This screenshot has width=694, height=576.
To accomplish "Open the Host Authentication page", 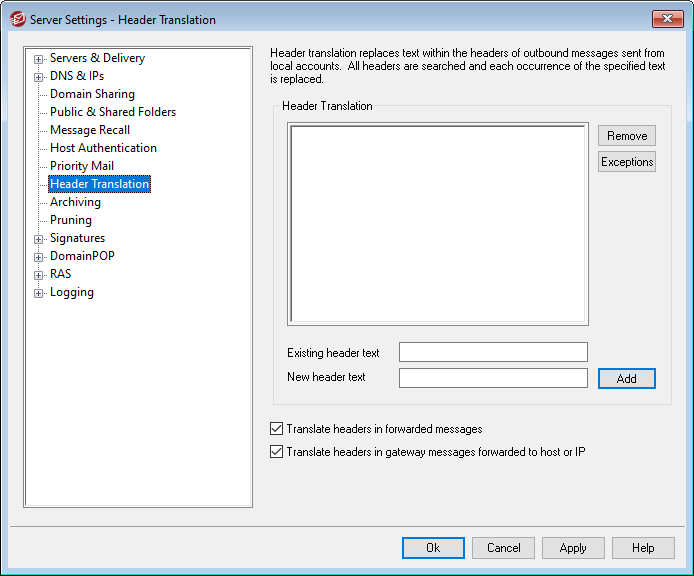I will pyautogui.click(x=103, y=148).
